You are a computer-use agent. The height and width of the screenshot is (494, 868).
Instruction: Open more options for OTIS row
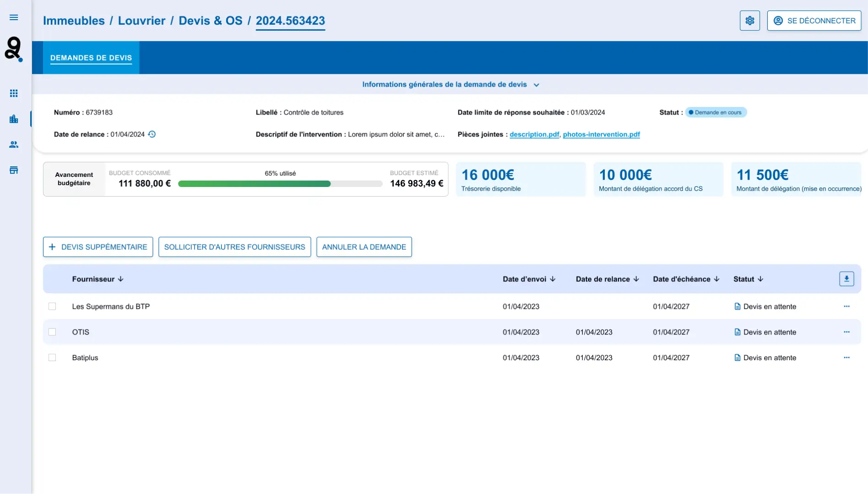click(846, 332)
